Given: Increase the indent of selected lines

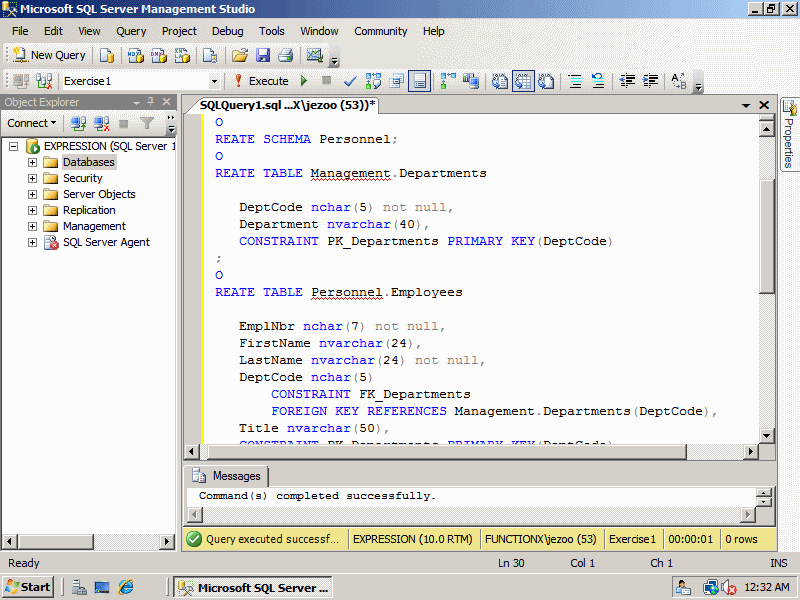Looking at the screenshot, I should coord(651,81).
